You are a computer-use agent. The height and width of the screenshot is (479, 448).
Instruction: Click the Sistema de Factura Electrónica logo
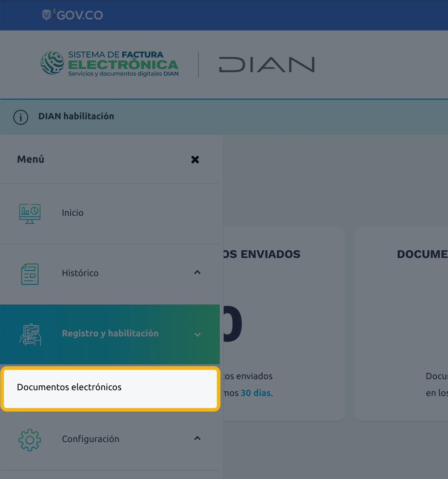(x=110, y=64)
